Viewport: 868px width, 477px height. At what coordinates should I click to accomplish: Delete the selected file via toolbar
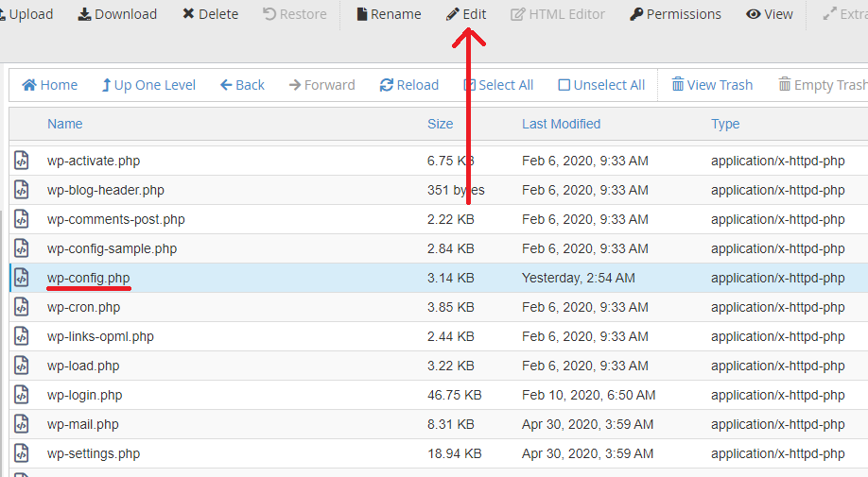[x=210, y=14]
